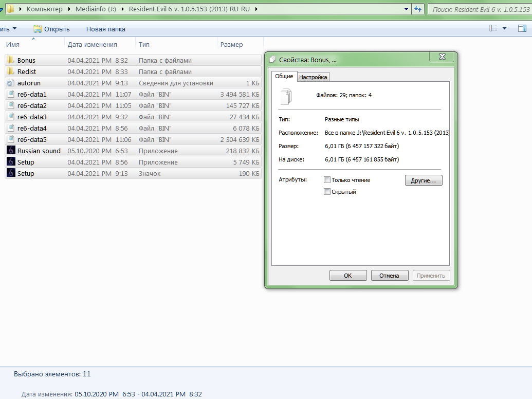Toggle the preview pane icon
The width and height of the screenshot is (532, 399).
522,28
